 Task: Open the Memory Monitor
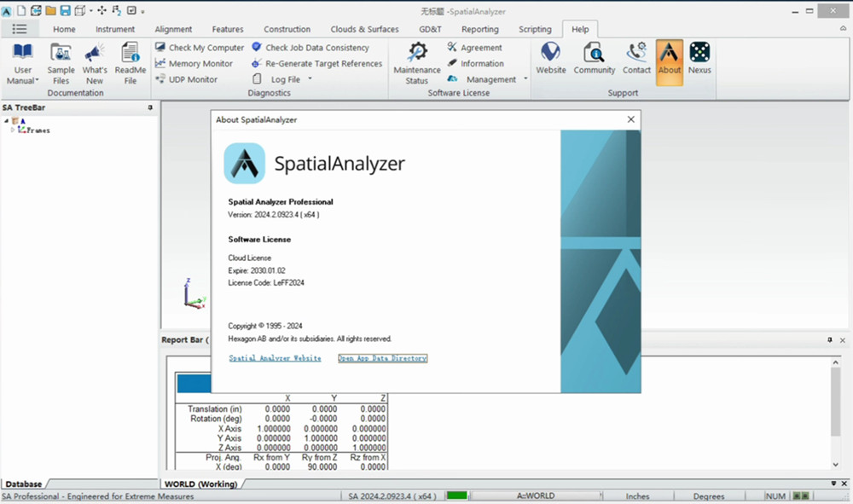pyautogui.click(x=194, y=63)
